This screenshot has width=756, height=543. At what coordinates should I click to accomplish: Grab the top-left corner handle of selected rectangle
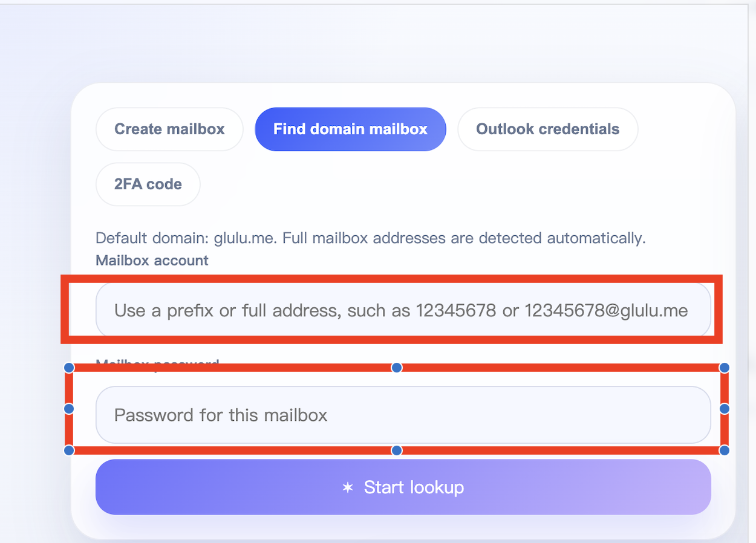tap(69, 368)
